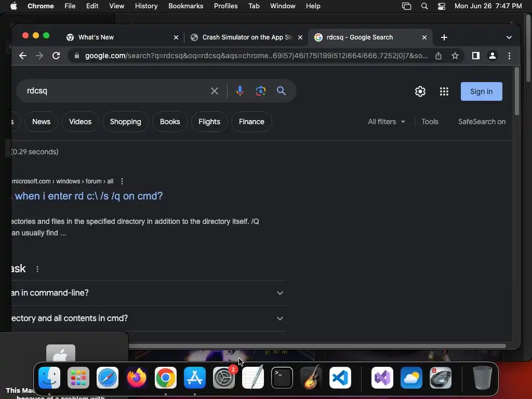Click the google.com address bar
Screen dimensions: 532x399
click(x=256, y=56)
